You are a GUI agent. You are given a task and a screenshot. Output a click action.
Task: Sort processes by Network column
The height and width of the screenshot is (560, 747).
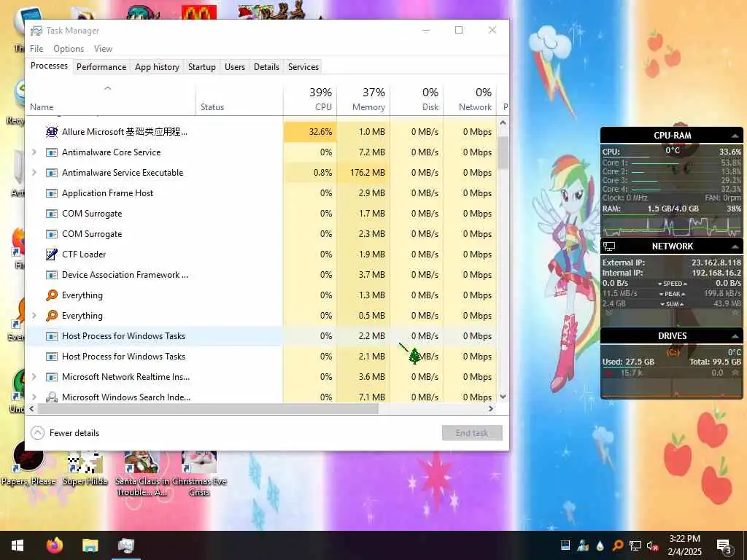click(x=471, y=99)
